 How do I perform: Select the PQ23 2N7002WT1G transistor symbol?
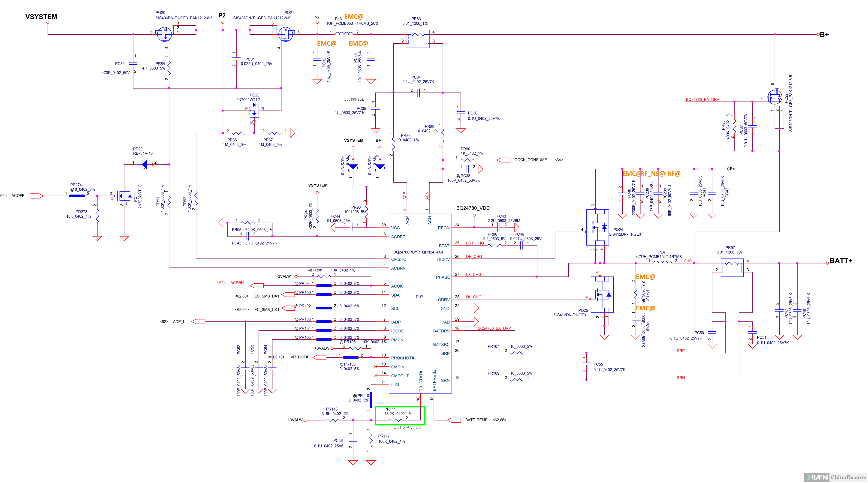tap(254, 111)
